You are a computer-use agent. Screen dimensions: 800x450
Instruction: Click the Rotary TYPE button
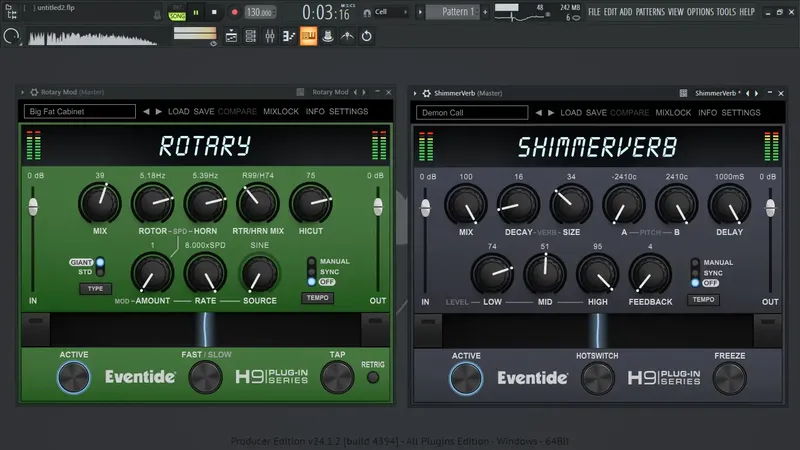pyautogui.click(x=95, y=289)
